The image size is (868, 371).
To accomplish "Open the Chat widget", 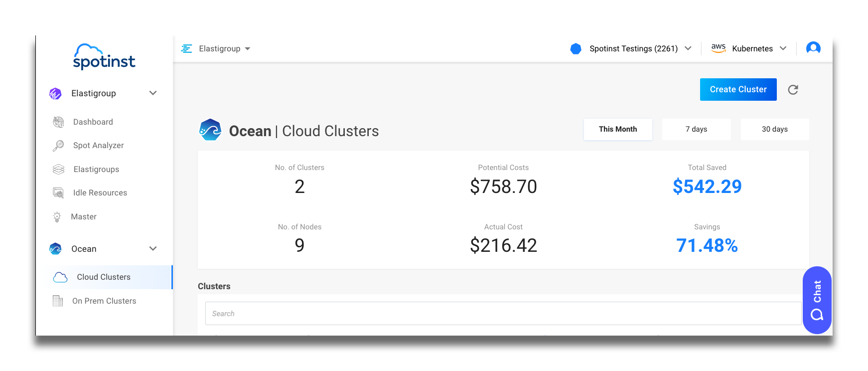I will pyautogui.click(x=817, y=300).
